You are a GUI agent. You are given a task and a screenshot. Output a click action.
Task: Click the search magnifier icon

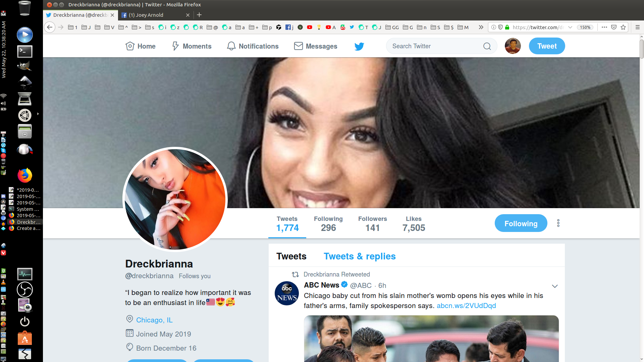tap(487, 46)
